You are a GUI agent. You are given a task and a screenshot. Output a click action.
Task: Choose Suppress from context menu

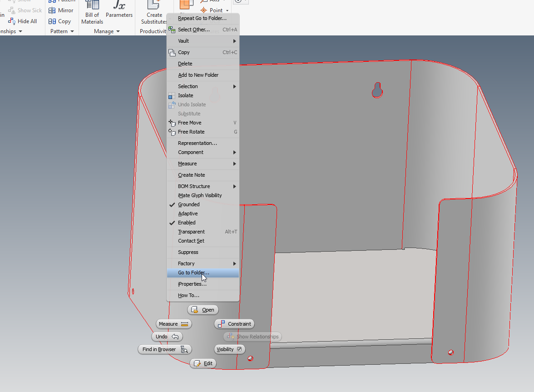coord(203,253)
